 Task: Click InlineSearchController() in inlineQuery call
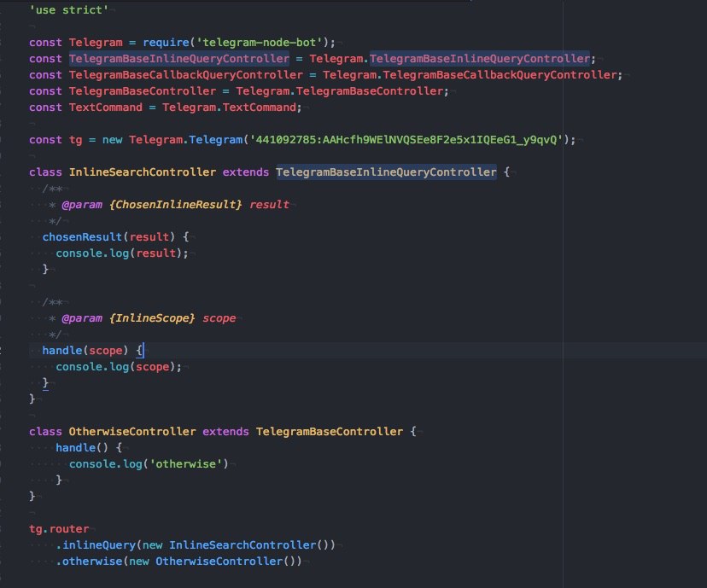tap(248, 545)
